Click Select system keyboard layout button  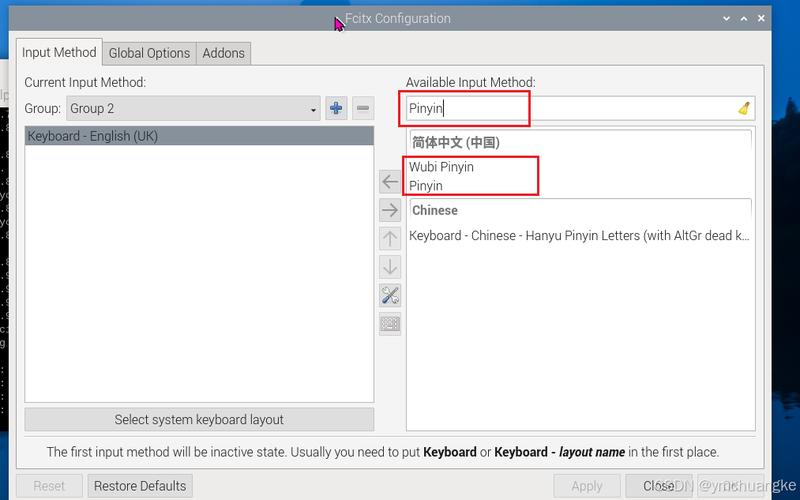199,419
